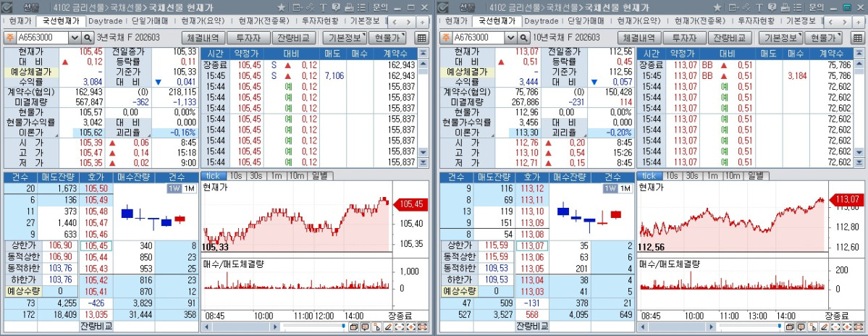868x336 pixels.
Task: Select 일별 chart tab in 10년국채 window
Action: point(756,175)
